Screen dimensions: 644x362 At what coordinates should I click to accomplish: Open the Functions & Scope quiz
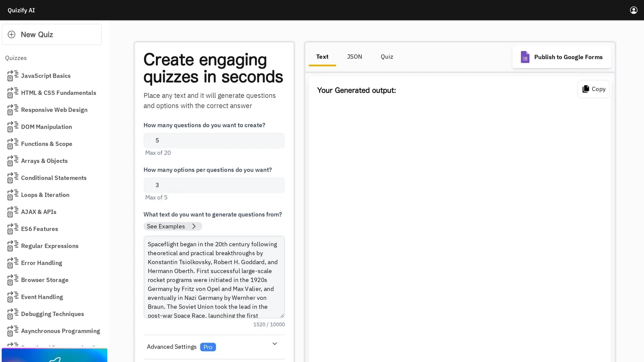47,144
